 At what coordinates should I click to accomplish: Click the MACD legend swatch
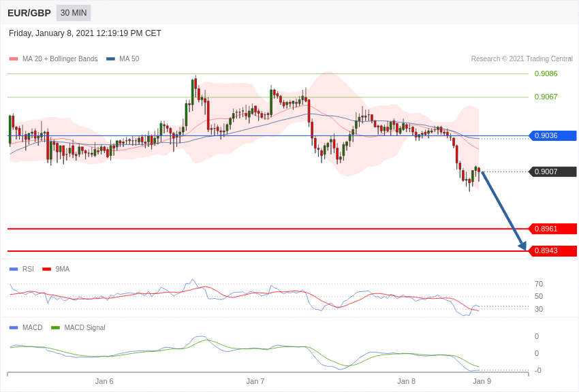(x=14, y=327)
